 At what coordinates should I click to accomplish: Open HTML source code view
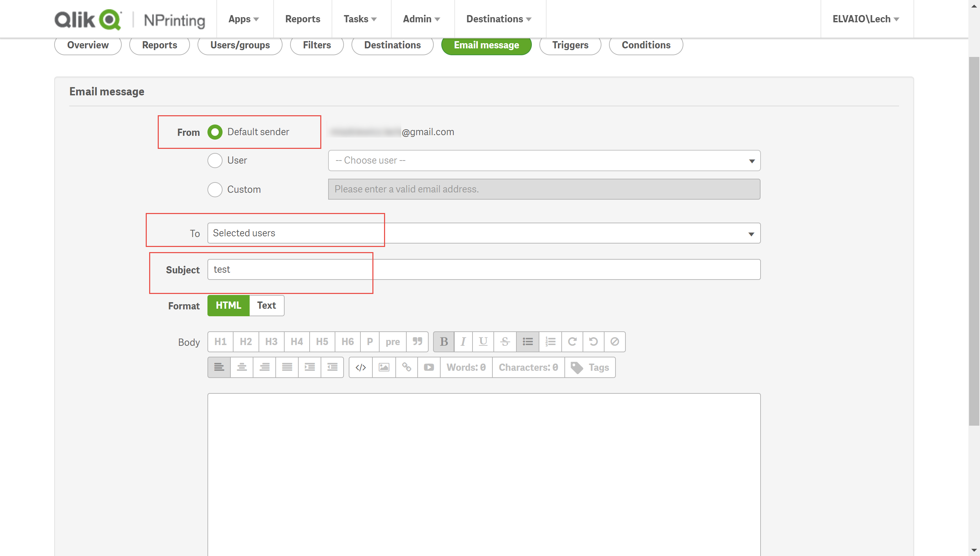360,367
